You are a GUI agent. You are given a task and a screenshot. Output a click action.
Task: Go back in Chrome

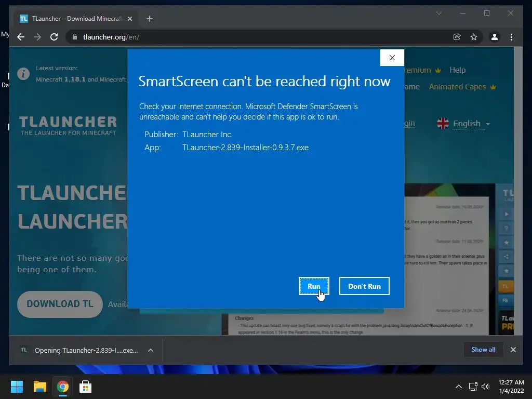[x=21, y=37]
